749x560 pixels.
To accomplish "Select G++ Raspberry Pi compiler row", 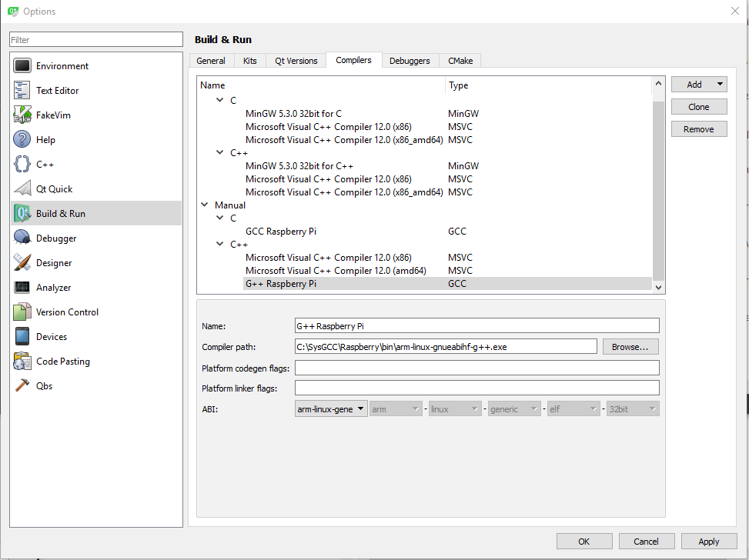I will point(447,284).
